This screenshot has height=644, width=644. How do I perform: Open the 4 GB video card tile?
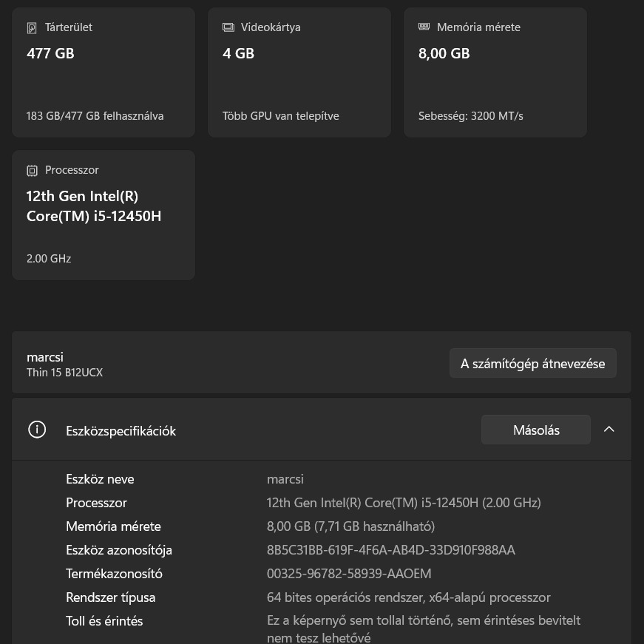299,72
